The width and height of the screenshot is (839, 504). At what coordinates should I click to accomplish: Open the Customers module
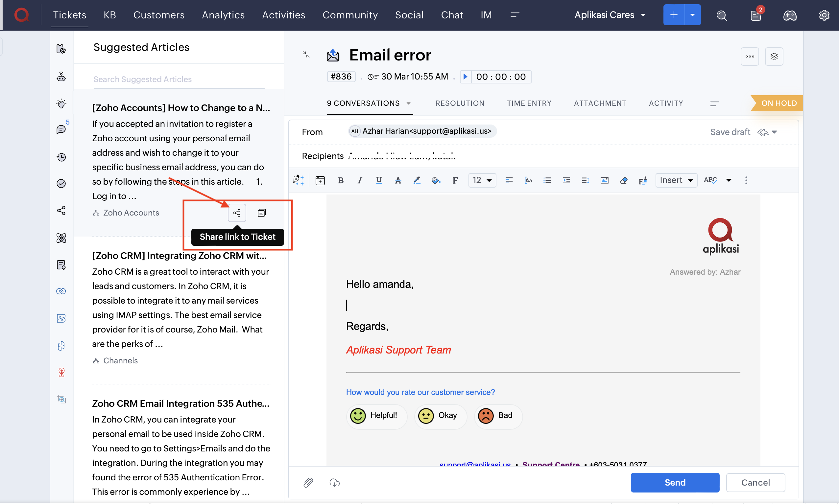[159, 15]
